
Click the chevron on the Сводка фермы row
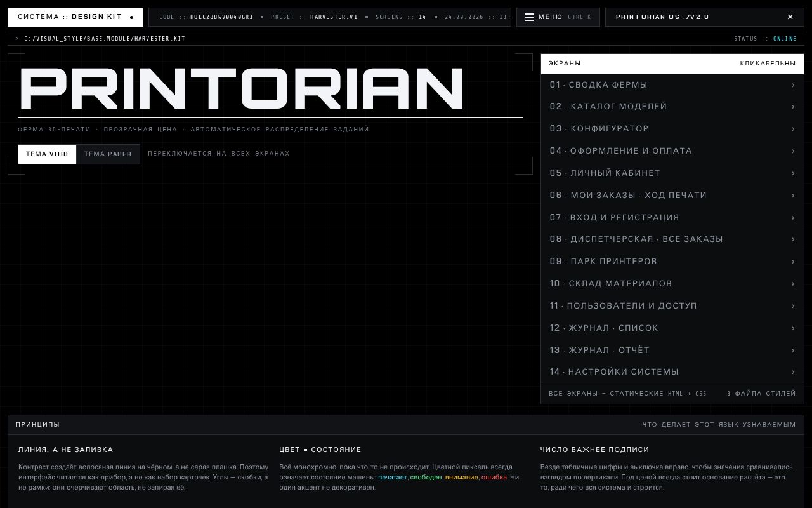(793, 85)
